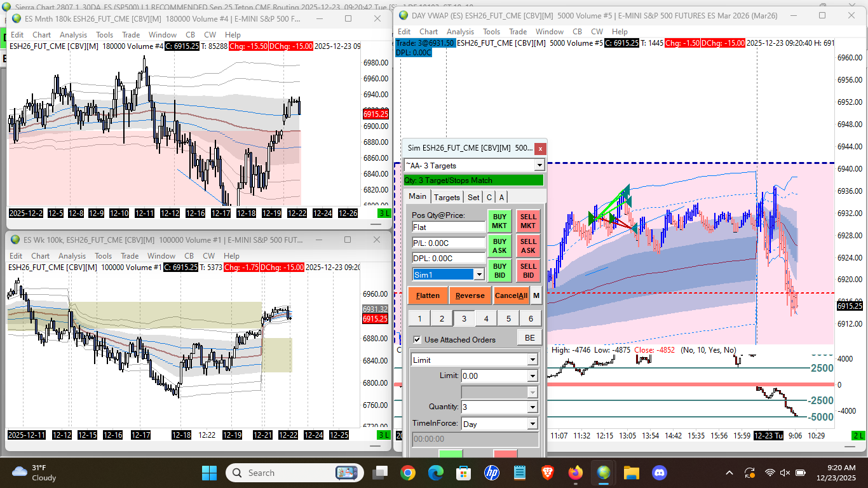Click the BUY MKT button
Image resolution: width=868 pixels, height=488 pixels.
499,221
